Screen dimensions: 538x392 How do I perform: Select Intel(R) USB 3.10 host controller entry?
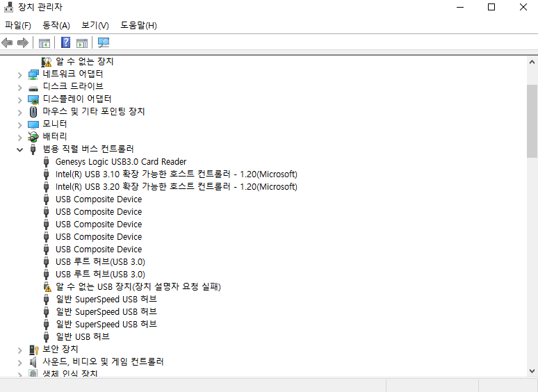click(177, 174)
